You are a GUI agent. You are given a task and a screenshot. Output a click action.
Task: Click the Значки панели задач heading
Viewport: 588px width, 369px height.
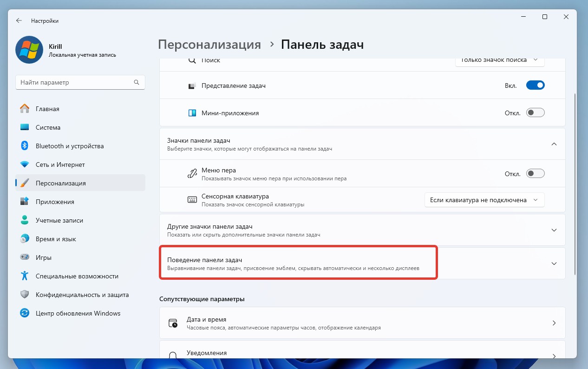coord(198,140)
